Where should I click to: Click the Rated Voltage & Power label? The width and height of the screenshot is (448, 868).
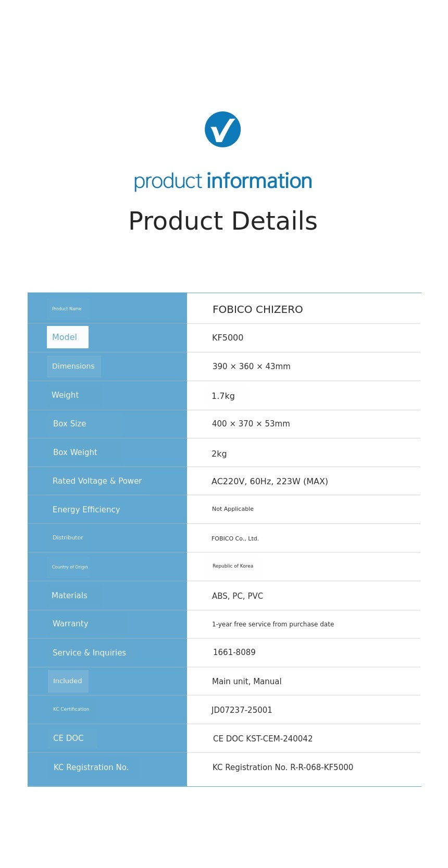pyautogui.click(x=97, y=481)
